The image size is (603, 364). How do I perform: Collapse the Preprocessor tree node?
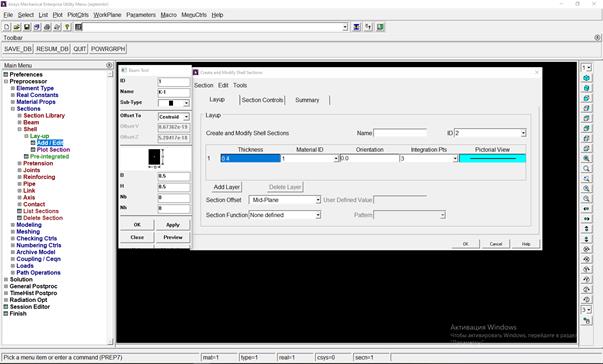point(6,81)
